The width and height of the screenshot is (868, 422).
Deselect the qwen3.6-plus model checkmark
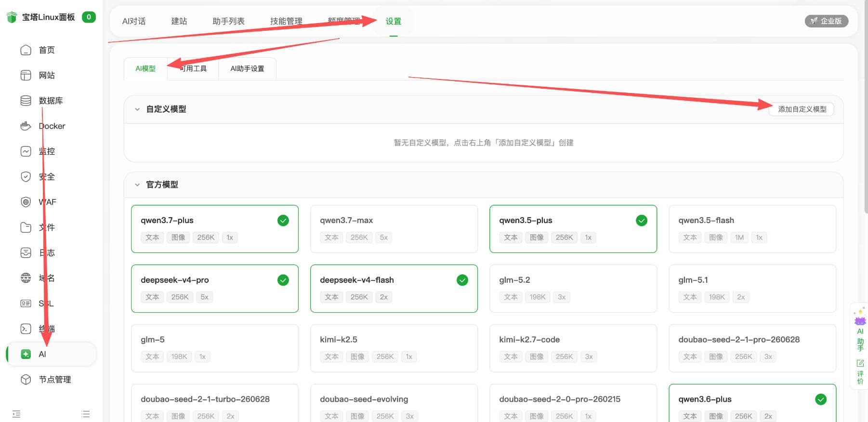click(x=821, y=399)
